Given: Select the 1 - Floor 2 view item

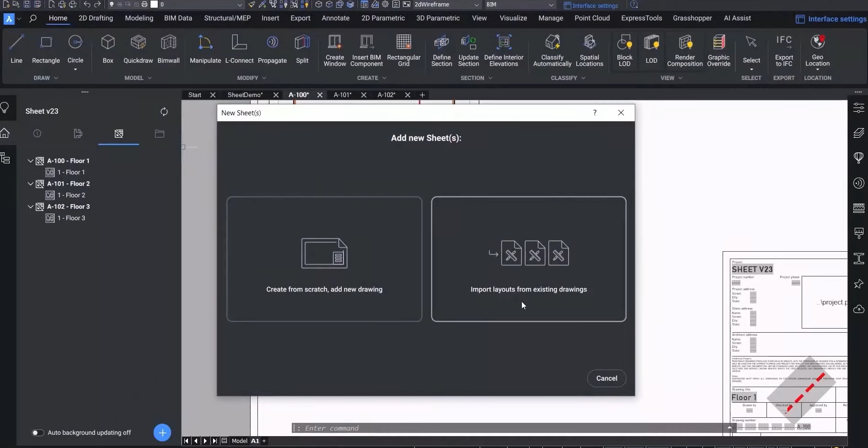Looking at the screenshot, I should (x=71, y=195).
